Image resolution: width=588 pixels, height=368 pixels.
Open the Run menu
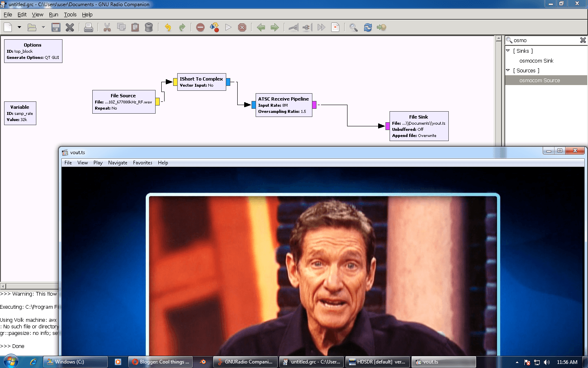pyautogui.click(x=53, y=14)
